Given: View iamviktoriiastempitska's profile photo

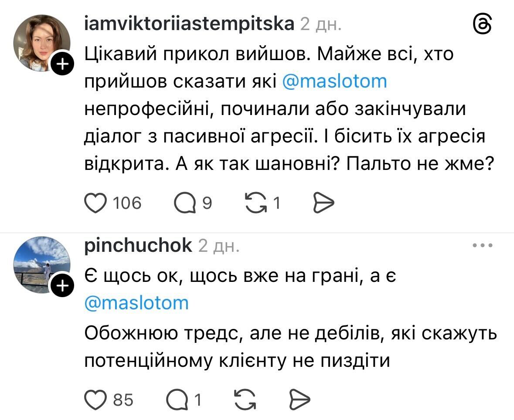Looking at the screenshot, I should 41,43.
